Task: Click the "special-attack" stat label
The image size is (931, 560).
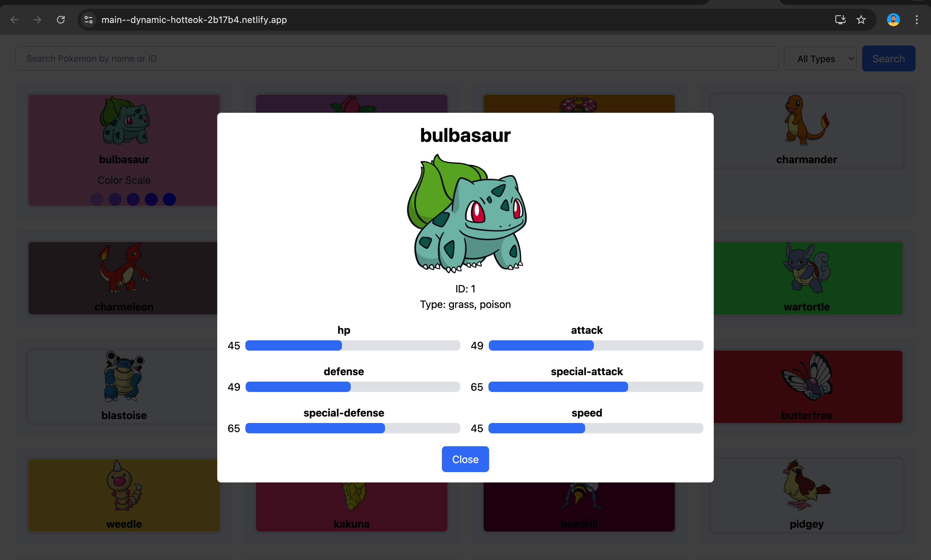Action: coord(587,372)
